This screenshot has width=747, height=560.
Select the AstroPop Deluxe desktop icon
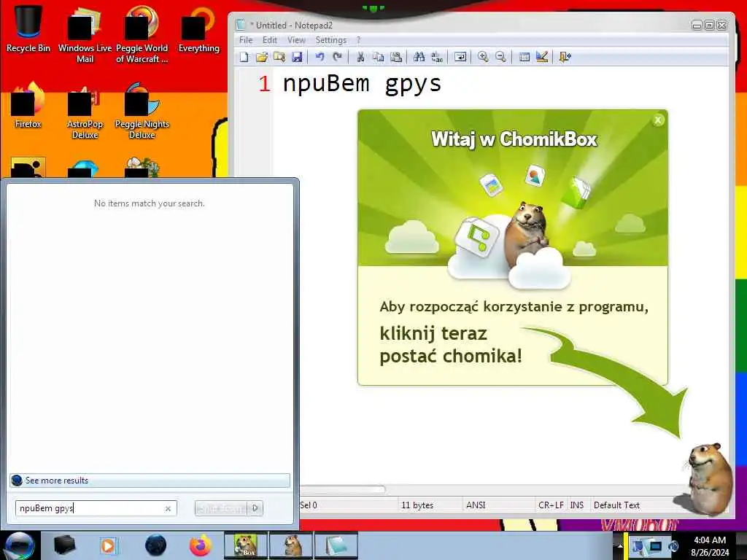pyautogui.click(x=85, y=112)
